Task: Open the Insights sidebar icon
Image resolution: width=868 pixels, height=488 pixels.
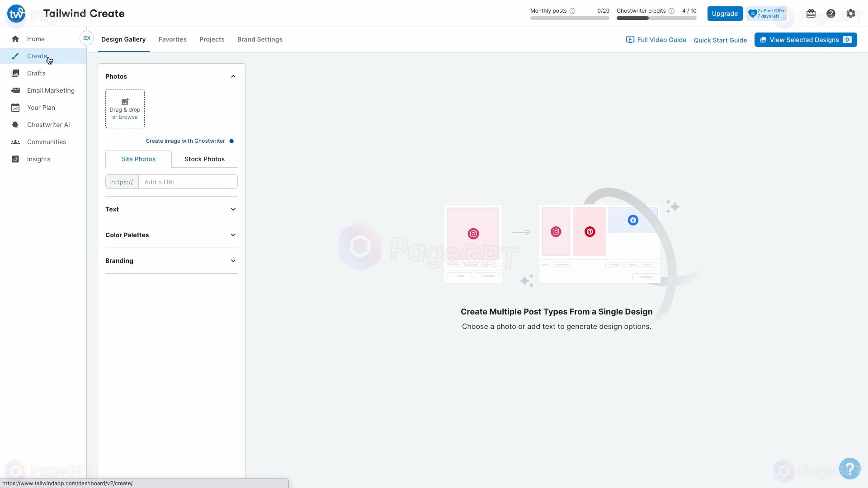Action: (x=15, y=159)
